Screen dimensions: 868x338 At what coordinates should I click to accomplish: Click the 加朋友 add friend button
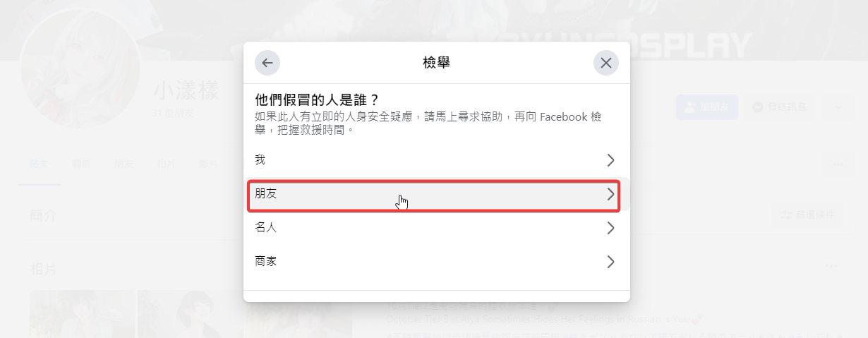pos(707,107)
